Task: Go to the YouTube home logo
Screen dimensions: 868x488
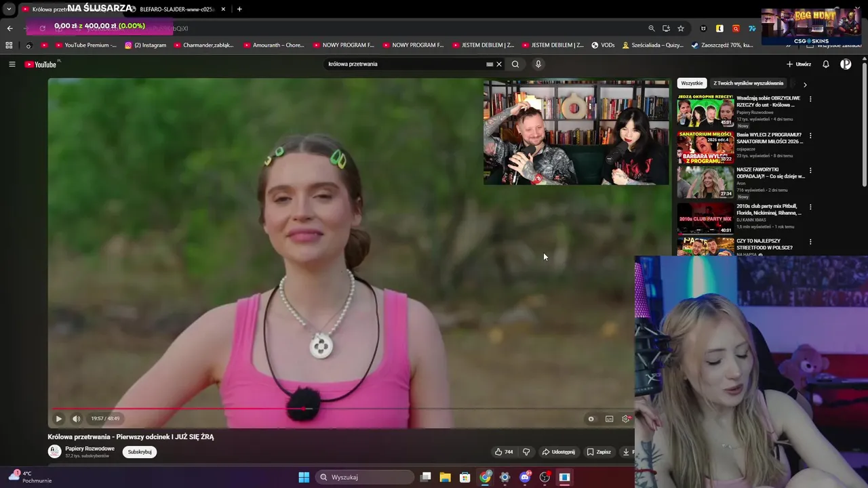Action: 41,64
